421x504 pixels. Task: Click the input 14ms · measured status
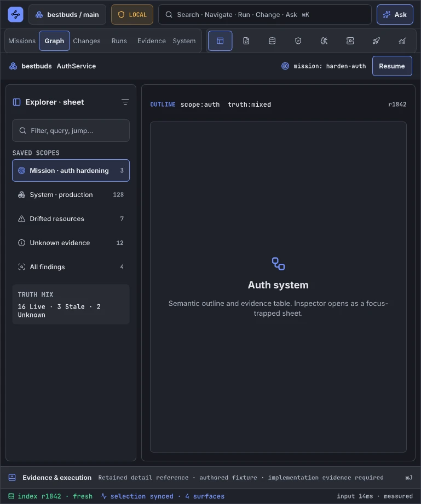(374, 496)
